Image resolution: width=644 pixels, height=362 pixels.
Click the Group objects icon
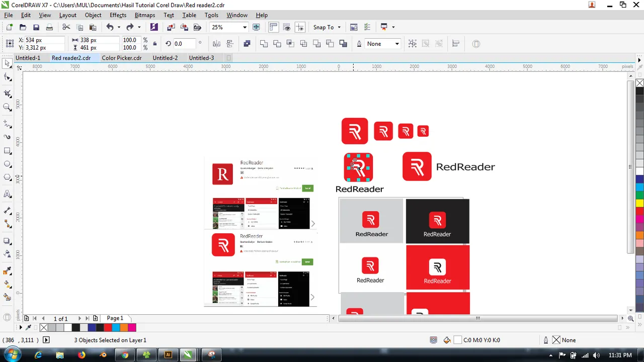point(413,44)
